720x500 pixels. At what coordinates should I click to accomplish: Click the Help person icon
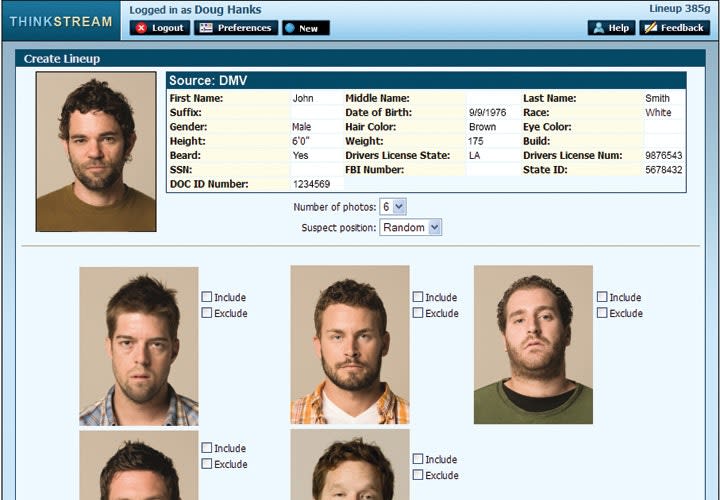tap(598, 28)
